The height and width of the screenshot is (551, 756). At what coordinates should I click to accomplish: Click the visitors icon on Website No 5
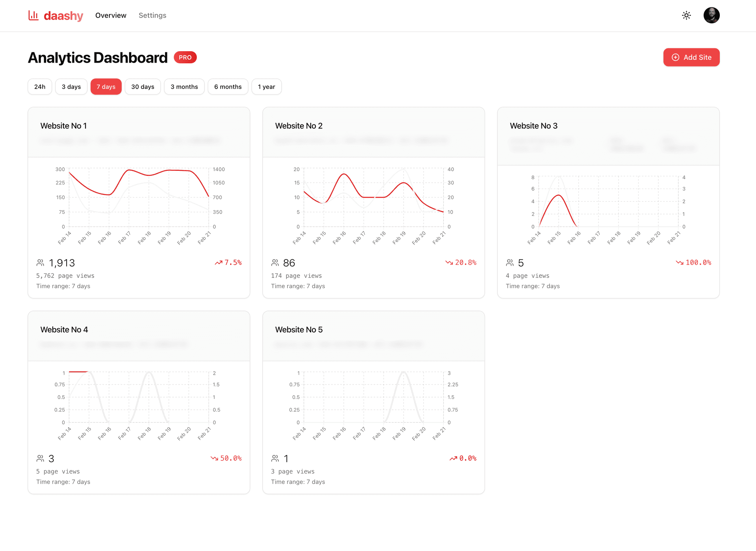[x=275, y=459]
